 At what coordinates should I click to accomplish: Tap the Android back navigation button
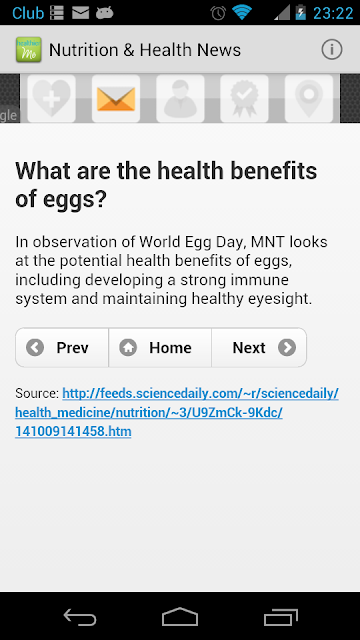pos(80,617)
